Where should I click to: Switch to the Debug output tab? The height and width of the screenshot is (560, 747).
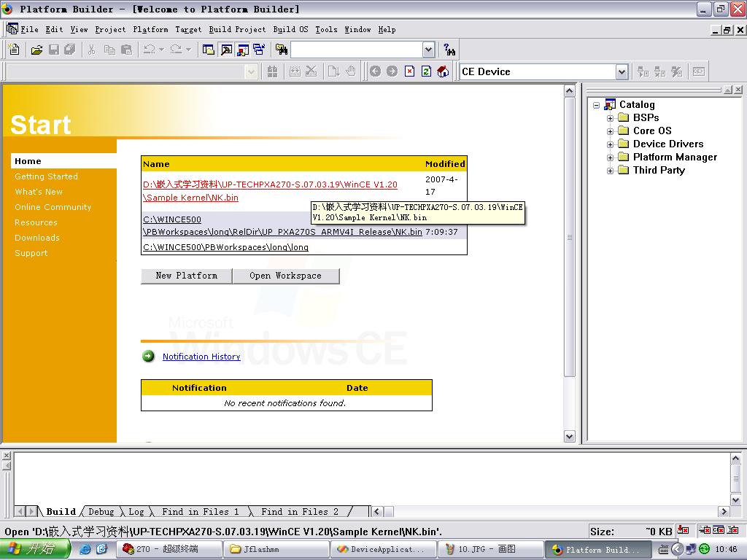101,512
